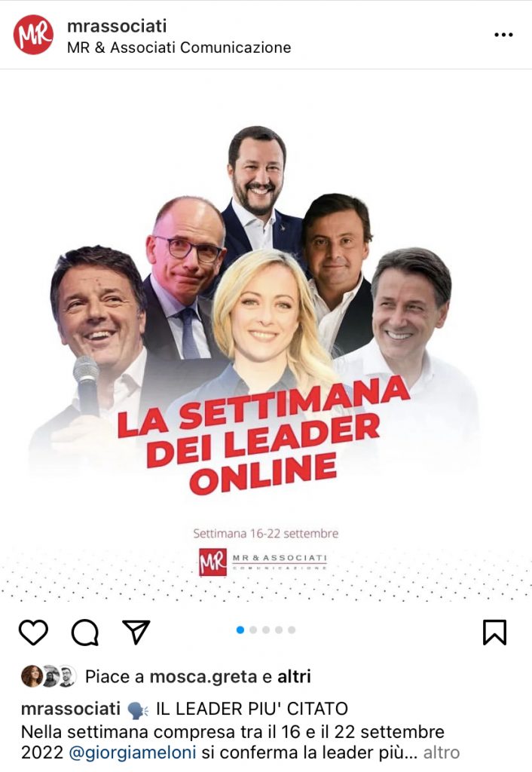View mosca.greta's profile from likes
532x772 pixels.
pos(203,676)
